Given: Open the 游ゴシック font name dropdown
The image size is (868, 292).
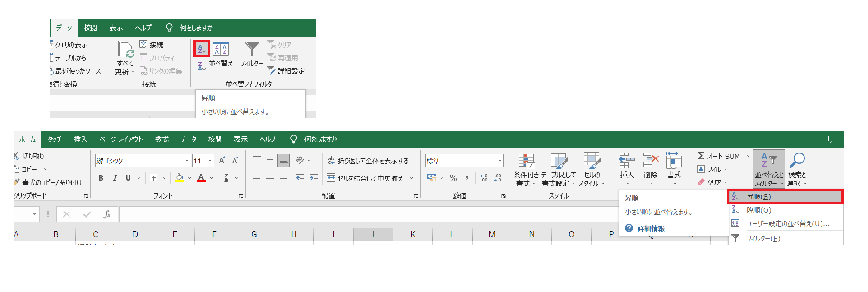Looking at the screenshot, I should click(187, 161).
